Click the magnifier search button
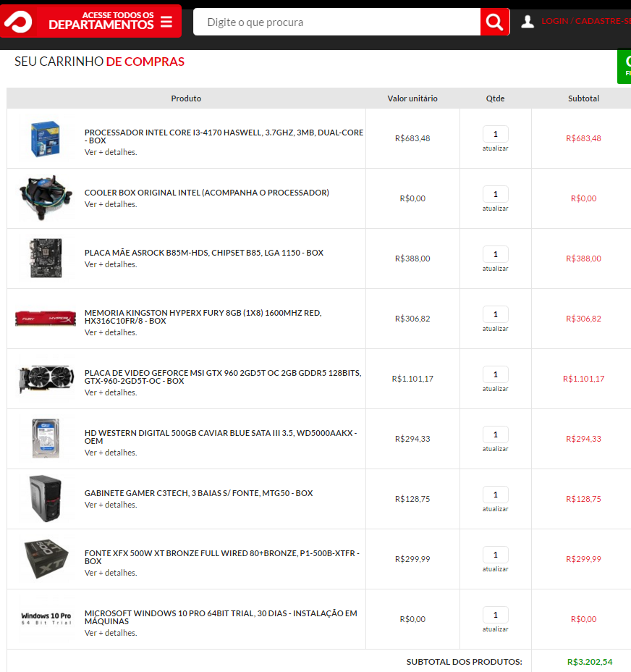 495,22
